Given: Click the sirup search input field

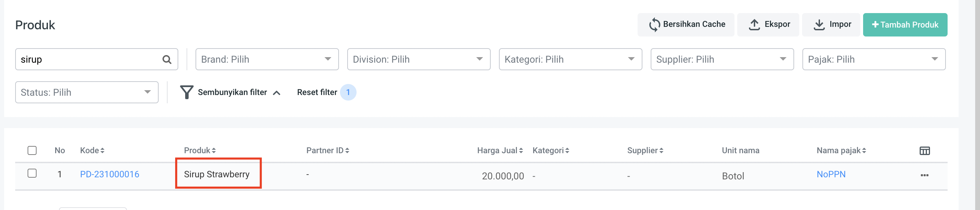Looking at the screenshot, I should 88,60.
